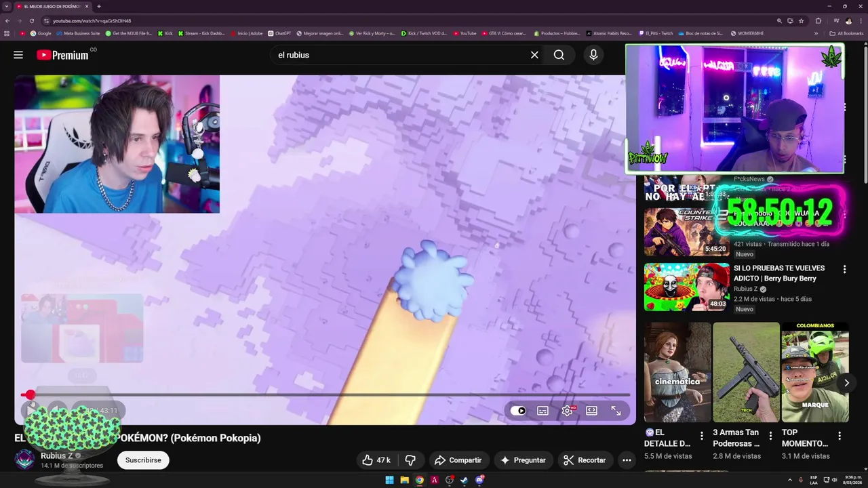Open the Google bookmark
Viewport: 868px width, 488px height.
[x=41, y=33]
